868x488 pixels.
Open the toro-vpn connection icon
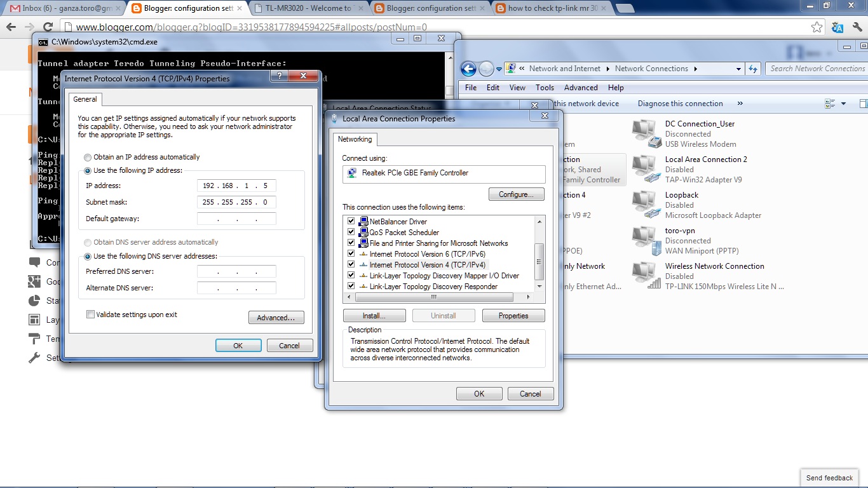pyautogui.click(x=646, y=238)
